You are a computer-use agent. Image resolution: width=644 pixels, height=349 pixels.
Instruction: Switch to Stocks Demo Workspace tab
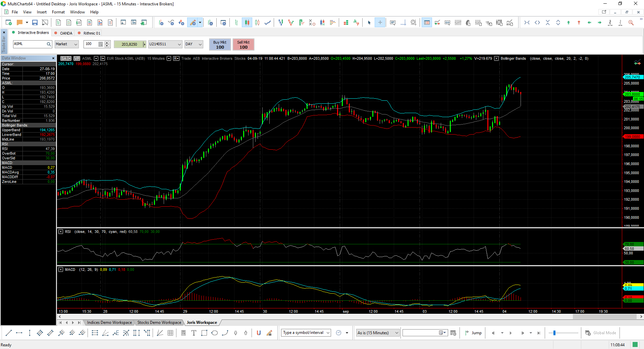click(x=159, y=322)
